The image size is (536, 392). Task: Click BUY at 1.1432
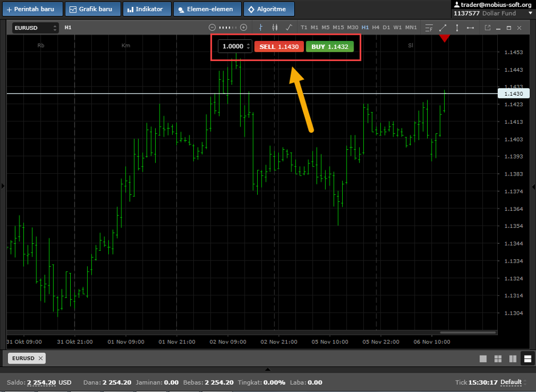click(x=330, y=47)
